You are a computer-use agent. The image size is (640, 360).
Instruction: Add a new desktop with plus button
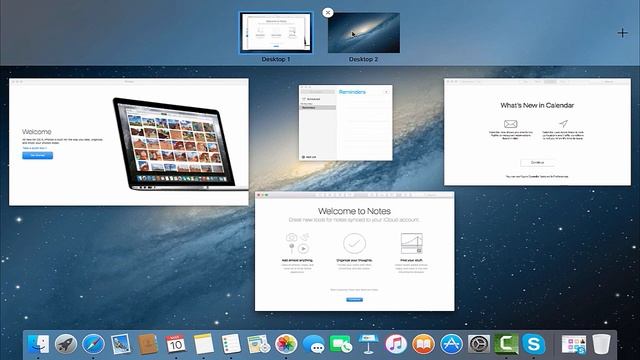click(622, 33)
